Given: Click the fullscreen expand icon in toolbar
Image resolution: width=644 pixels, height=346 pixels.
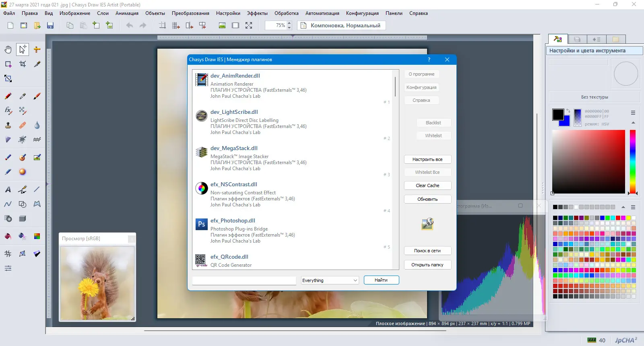Looking at the screenshot, I should [x=249, y=25].
